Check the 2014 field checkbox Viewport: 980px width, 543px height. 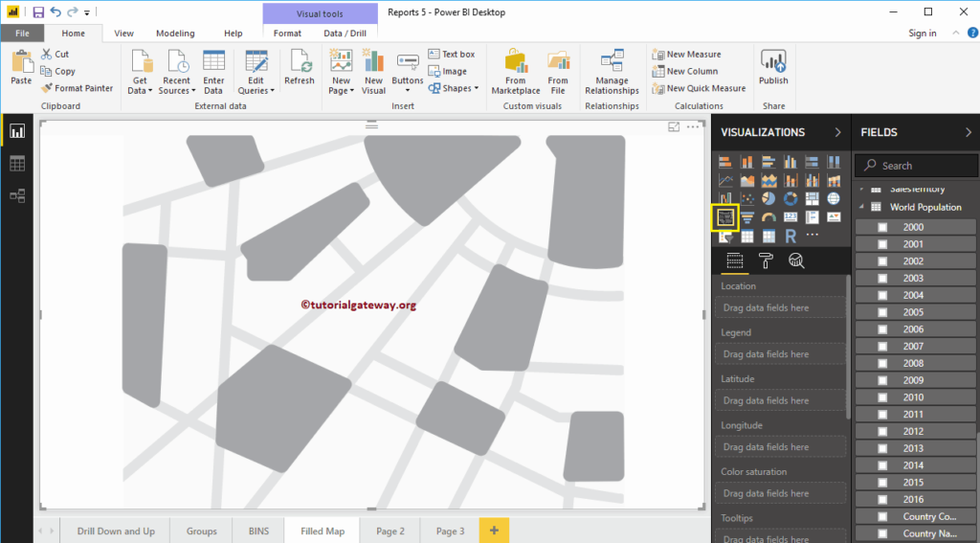click(x=882, y=465)
